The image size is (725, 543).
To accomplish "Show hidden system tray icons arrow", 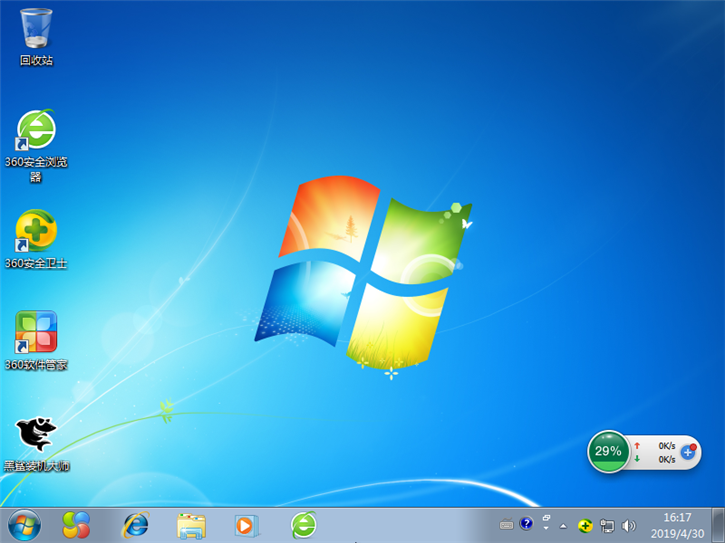I will click(563, 525).
